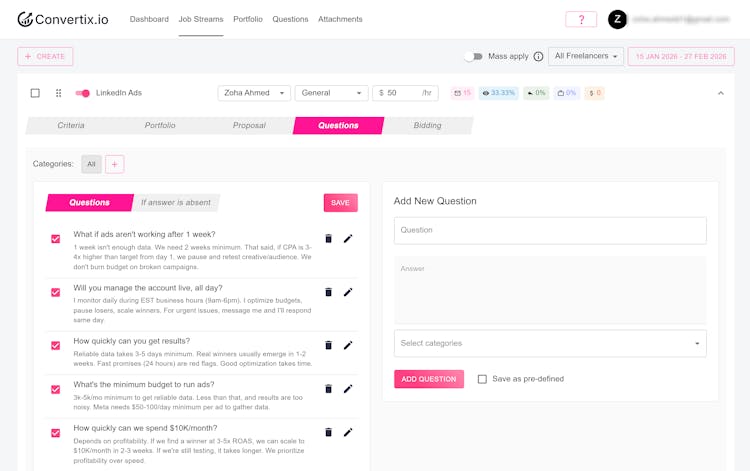Click the drag handle beside LinkedIn Ads
750x471 pixels.
tap(58, 93)
